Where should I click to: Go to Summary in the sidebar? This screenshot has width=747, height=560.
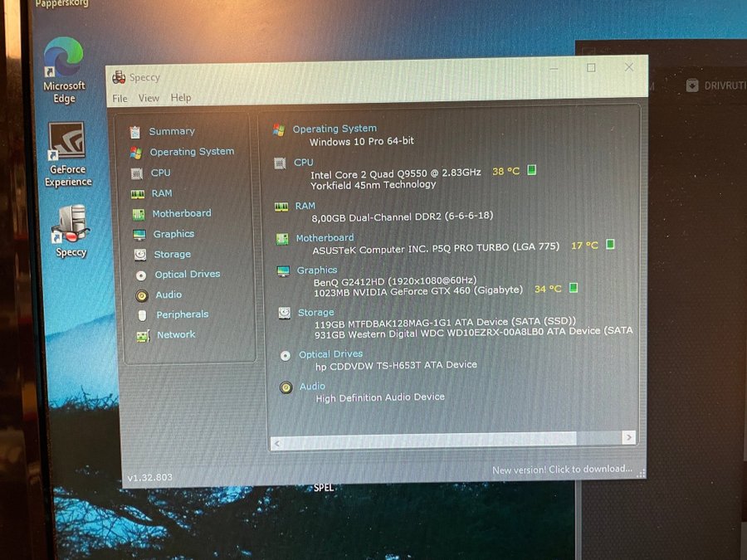pyautogui.click(x=172, y=131)
